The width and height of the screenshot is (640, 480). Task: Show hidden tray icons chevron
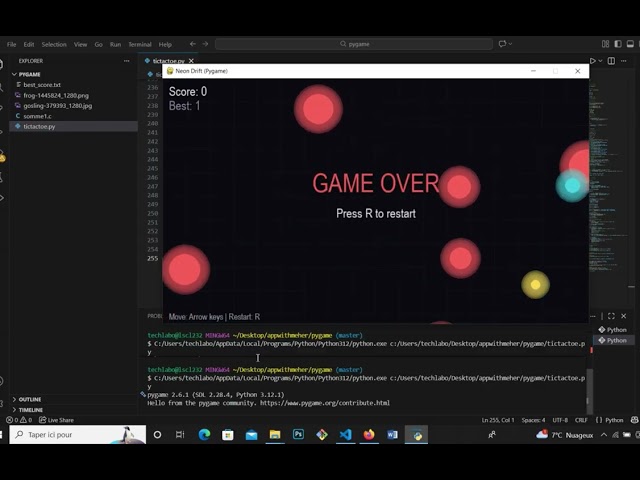click(603, 435)
